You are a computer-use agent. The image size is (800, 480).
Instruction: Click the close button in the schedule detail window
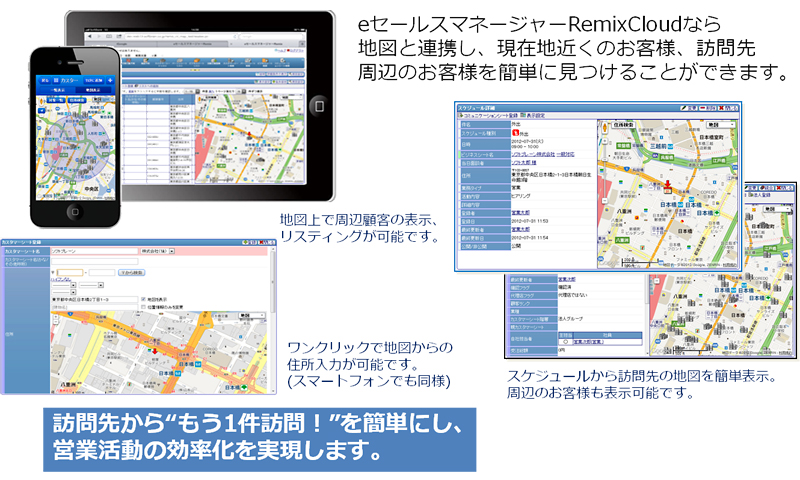pyautogui.click(x=728, y=108)
